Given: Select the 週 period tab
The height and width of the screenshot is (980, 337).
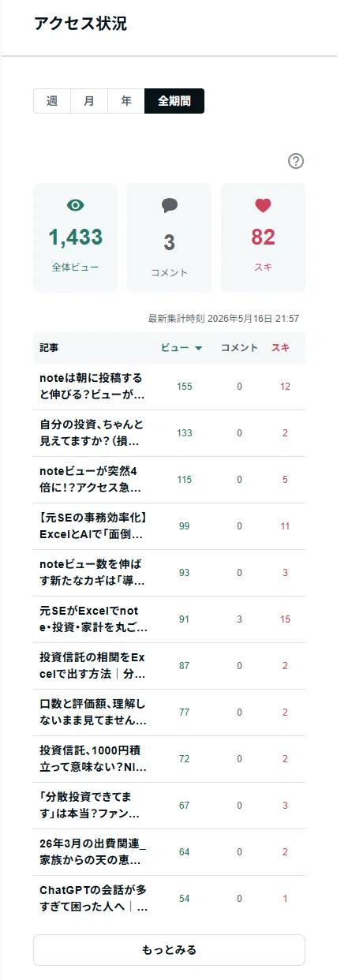Looking at the screenshot, I should [52, 101].
